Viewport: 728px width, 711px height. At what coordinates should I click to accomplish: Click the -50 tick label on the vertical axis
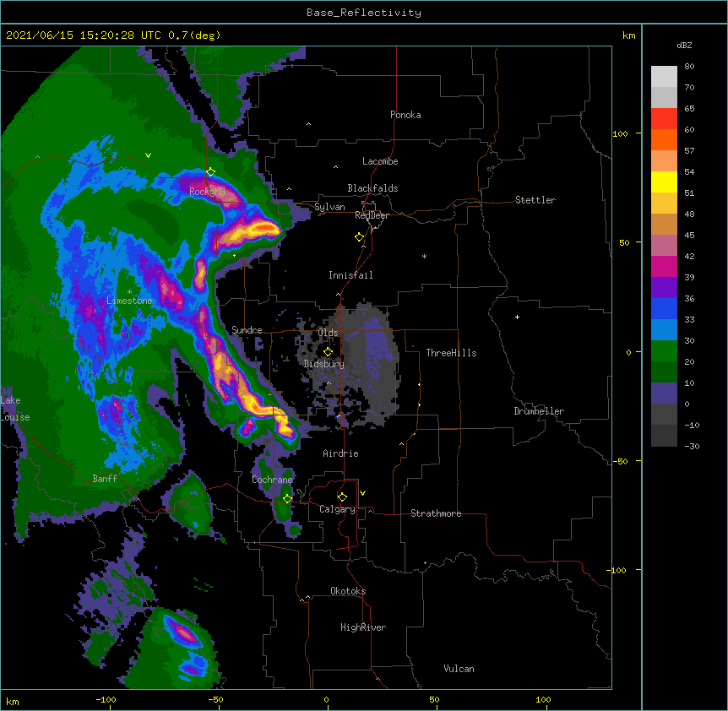point(622,461)
